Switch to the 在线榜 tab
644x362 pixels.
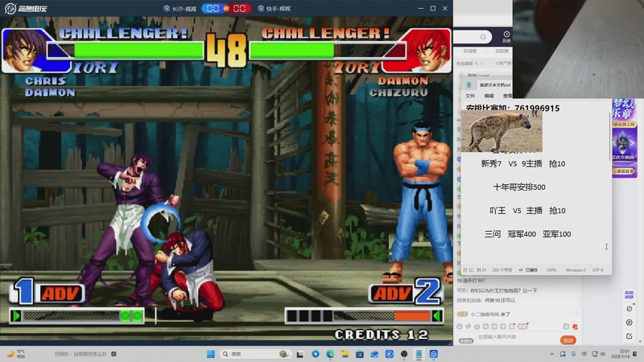tap(470, 51)
